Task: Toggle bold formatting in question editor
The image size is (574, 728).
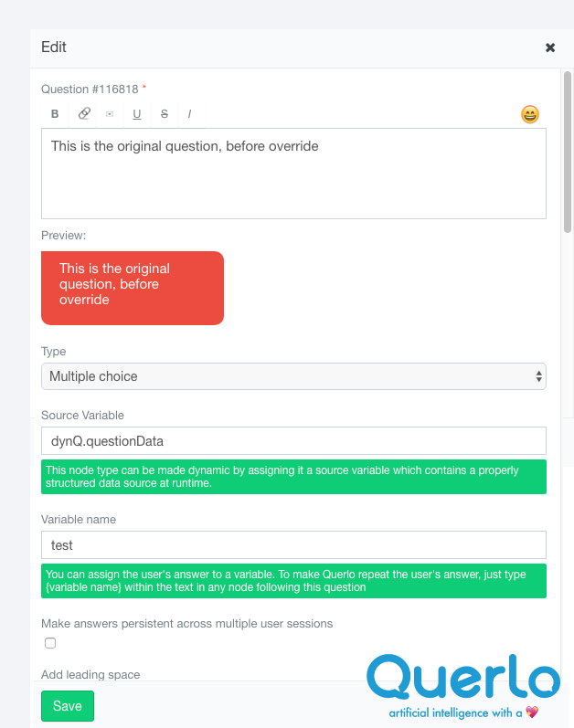Action: (x=55, y=114)
